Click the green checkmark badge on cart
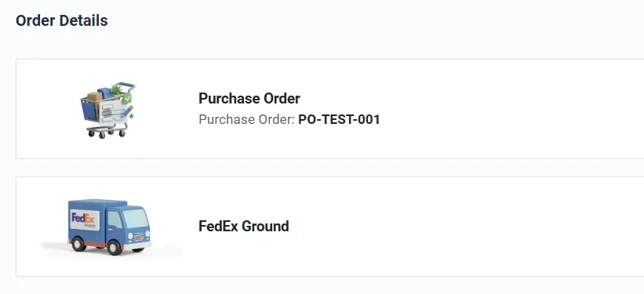 click(x=127, y=98)
